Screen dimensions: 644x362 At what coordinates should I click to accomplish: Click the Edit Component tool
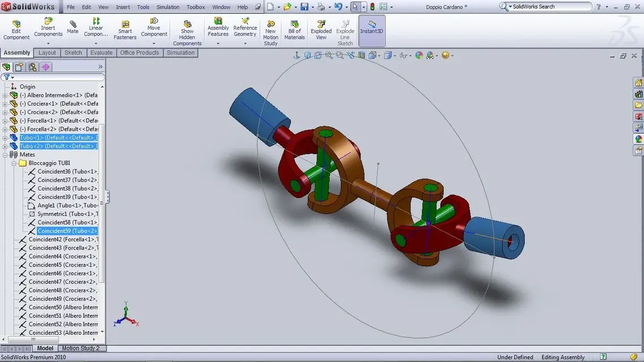click(x=16, y=30)
